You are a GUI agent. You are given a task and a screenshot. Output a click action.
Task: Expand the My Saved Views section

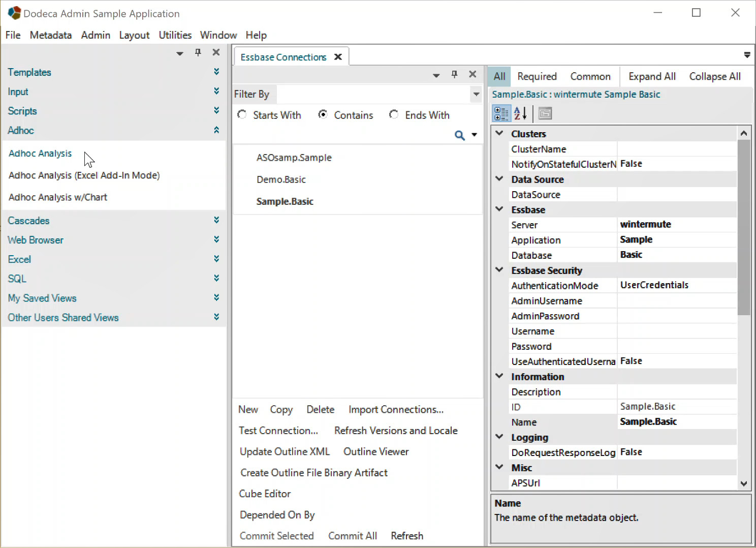point(216,297)
